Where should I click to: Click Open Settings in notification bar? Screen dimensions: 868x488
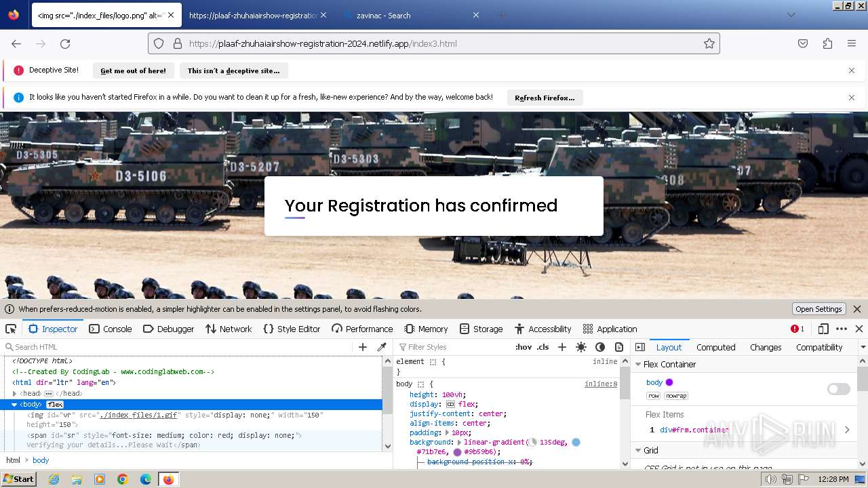tap(818, 309)
